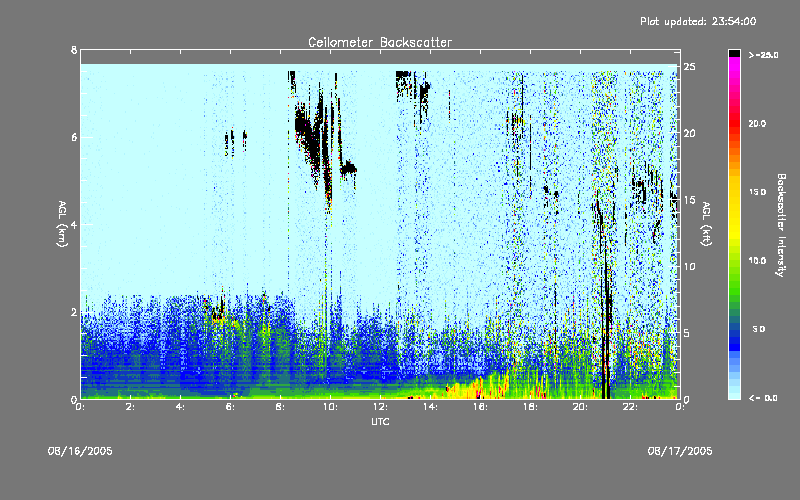800x500 pixels.
Task: Click the '4:' hour tick on UTC axis
Action: click(180, 407)
